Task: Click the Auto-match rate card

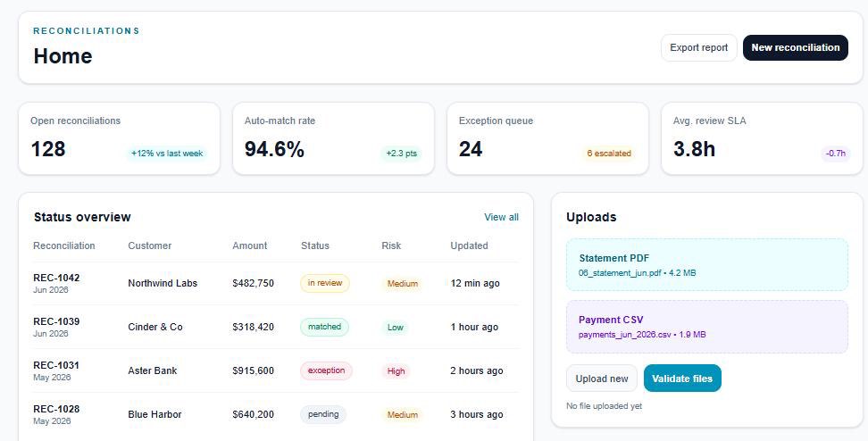Action: 333,138
